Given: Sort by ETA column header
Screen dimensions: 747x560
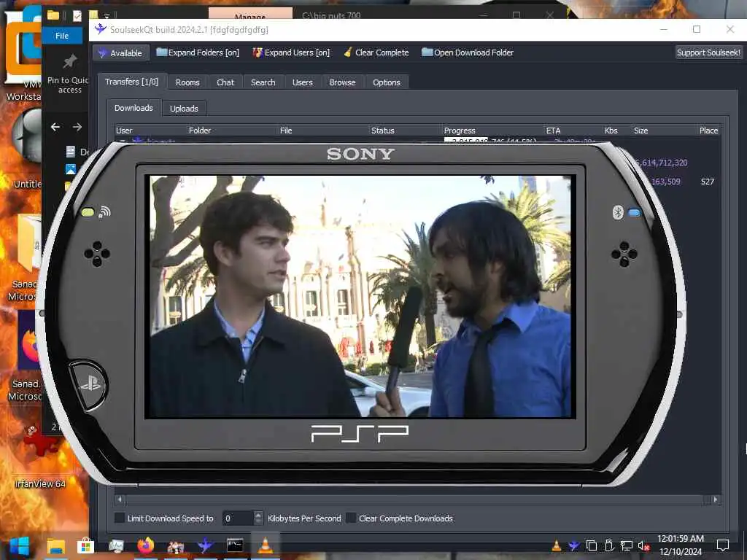Looking at the screenshot, I should tap(573, 131).
